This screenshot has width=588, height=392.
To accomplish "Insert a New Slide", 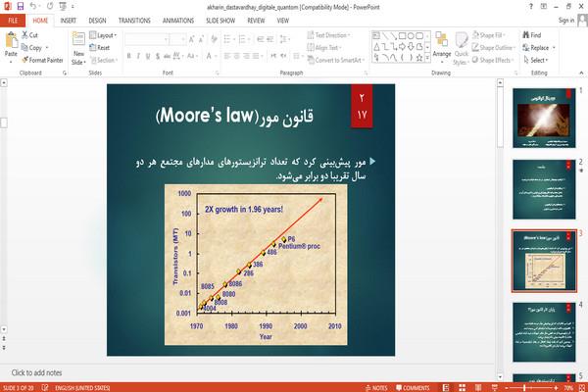I will [78, 48].
